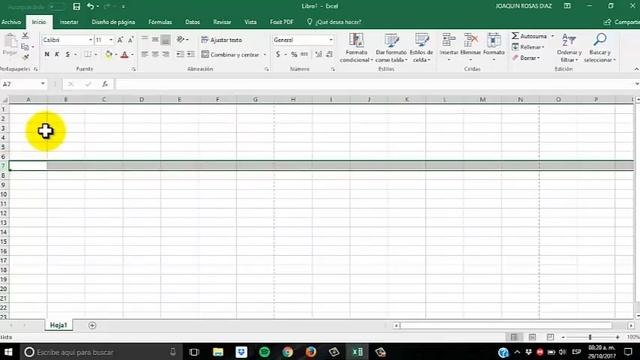Click the insert function fx button

tap(105, 84)
